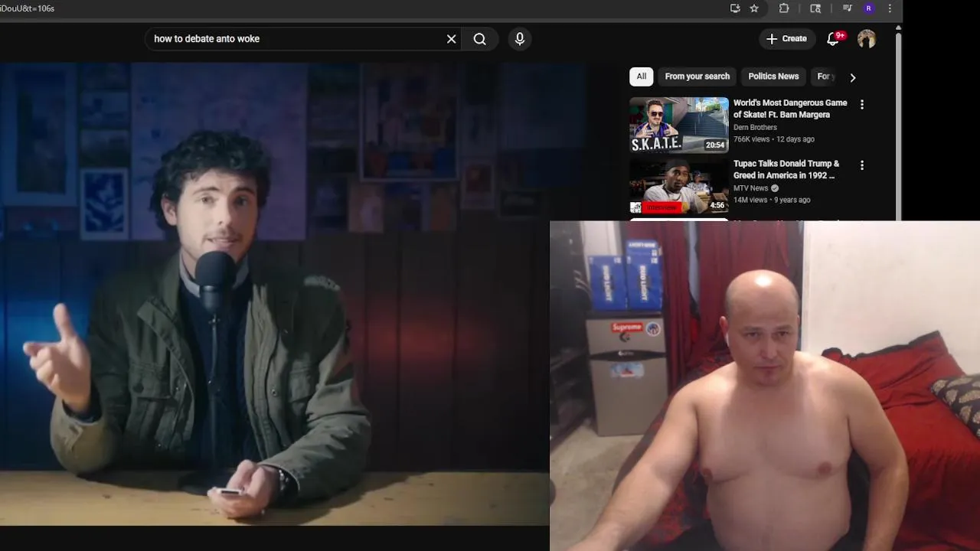Screen dimensions: 980x551
Task: Open the browser three-dot menu
Action: (890, 8)
